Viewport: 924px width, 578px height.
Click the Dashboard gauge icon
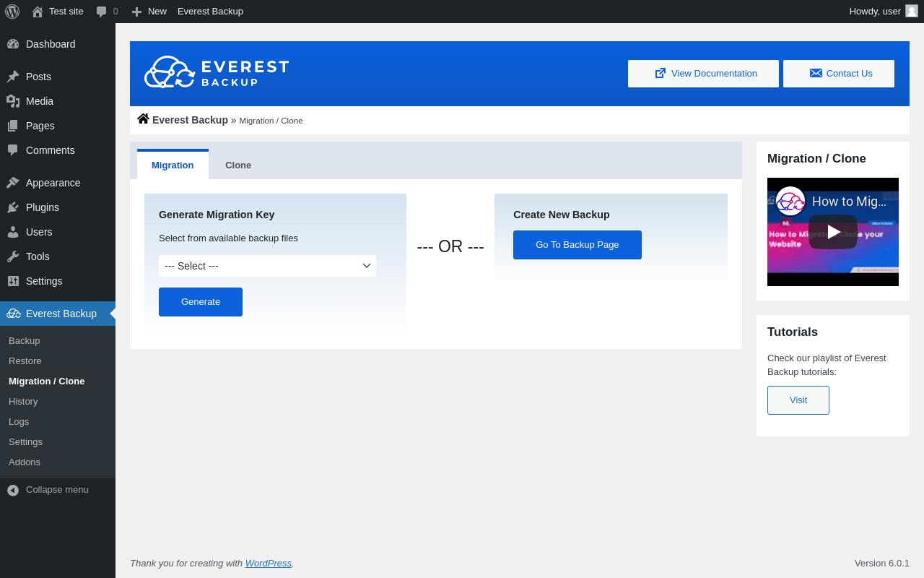[13, 44]
